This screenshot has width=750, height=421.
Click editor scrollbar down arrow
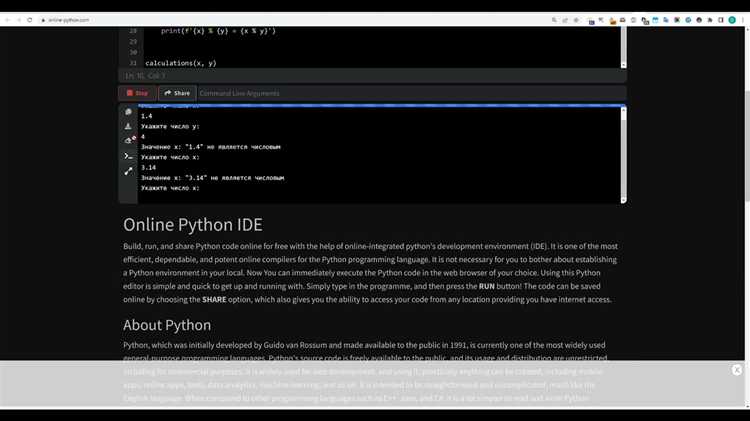[x=623, y=65]
